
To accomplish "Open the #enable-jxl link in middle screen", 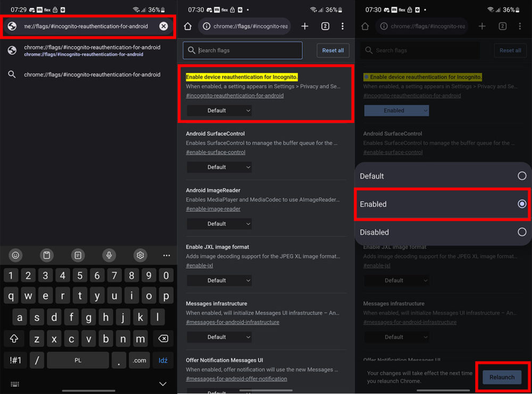I will [199, 265].
